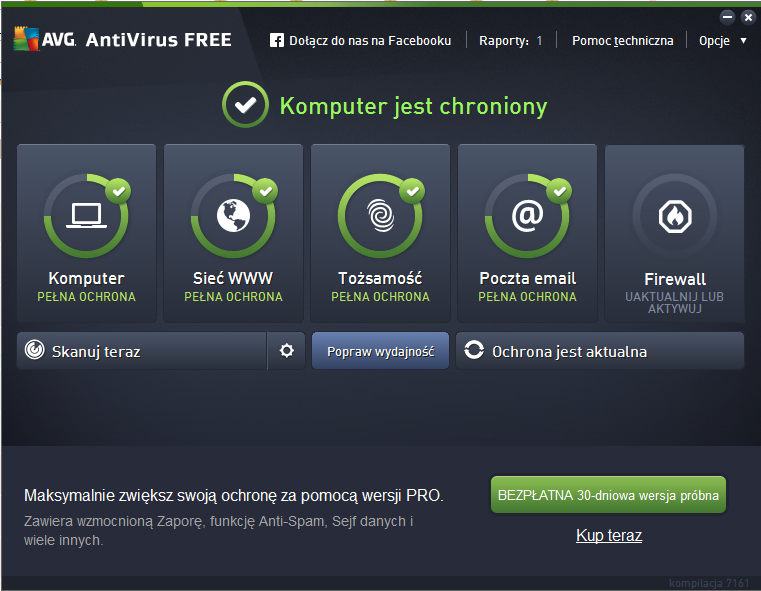This screenshot has height=591, width=761.
Task: Click the green check badge on Tożsamość
Action: tap(413, 191)
